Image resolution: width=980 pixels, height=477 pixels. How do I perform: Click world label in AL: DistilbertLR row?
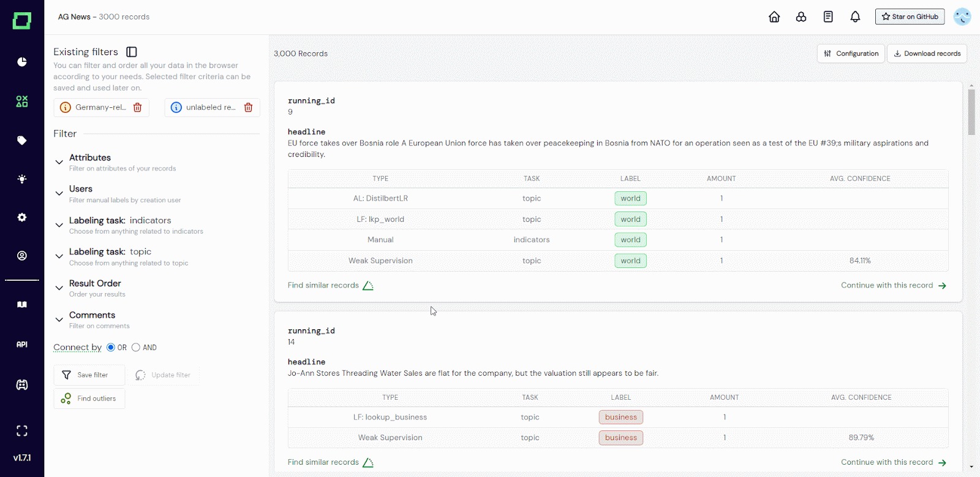click(630, 199)
